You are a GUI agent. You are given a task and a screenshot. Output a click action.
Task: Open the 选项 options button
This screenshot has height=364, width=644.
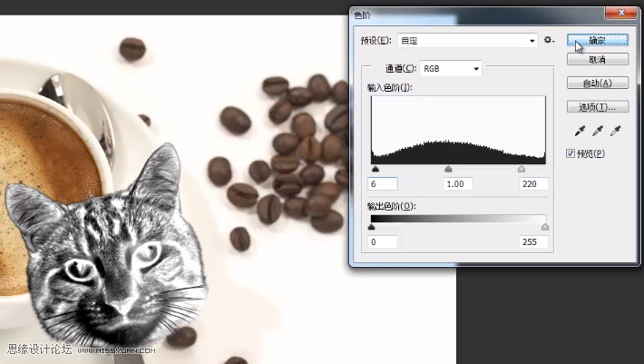[598, 107]
